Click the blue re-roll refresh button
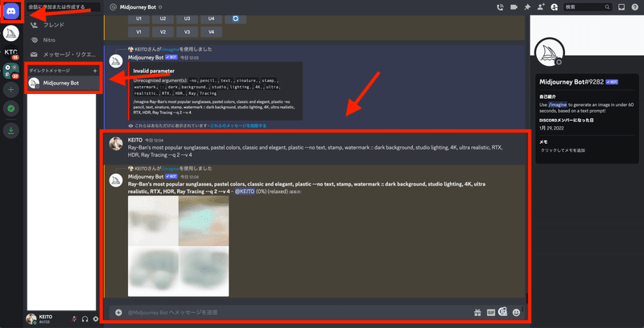Viewport: 644px width, 328px height. (235, 18)
